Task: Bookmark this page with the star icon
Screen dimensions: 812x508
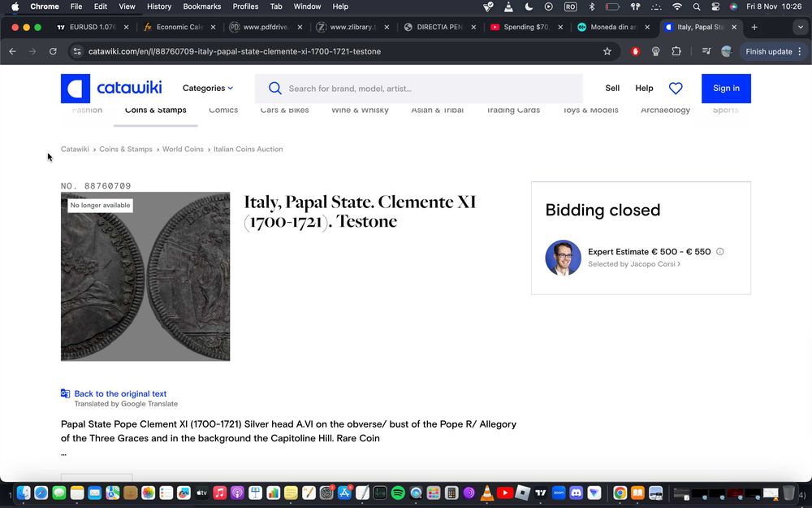Action: (x=607, y=51)
